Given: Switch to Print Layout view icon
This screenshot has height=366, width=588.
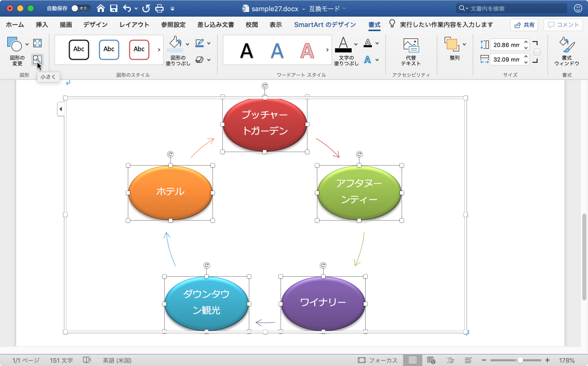Looking at the screenshot, I should point(412,360).
